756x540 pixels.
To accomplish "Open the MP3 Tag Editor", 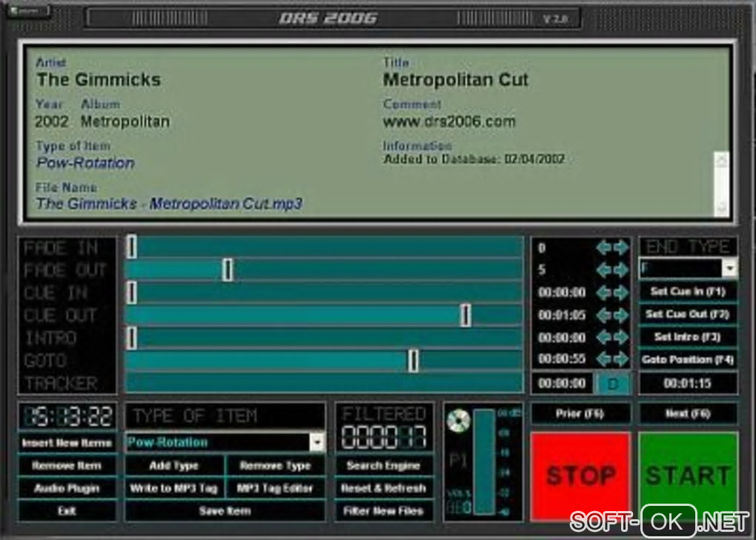I will pos(276,488).
